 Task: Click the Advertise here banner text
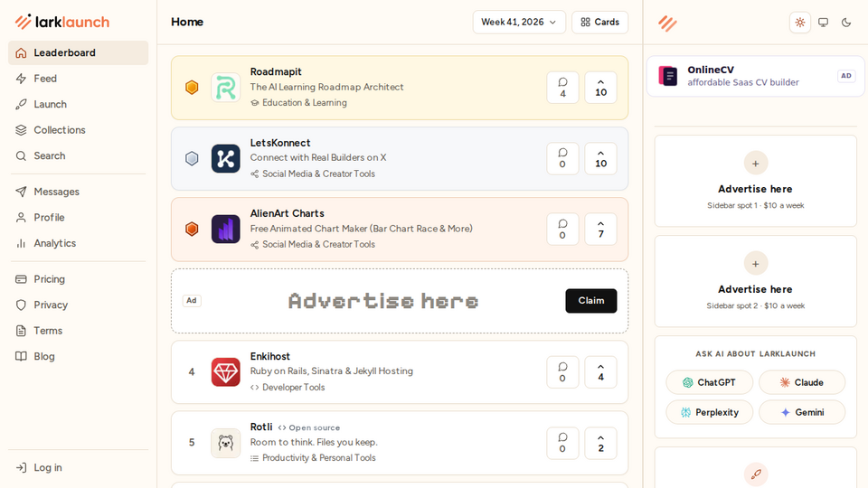(x=383, y=301)
